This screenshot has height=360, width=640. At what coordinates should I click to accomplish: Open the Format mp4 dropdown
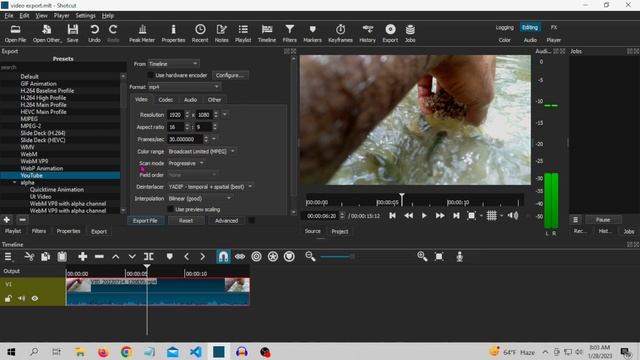(184, 87)
